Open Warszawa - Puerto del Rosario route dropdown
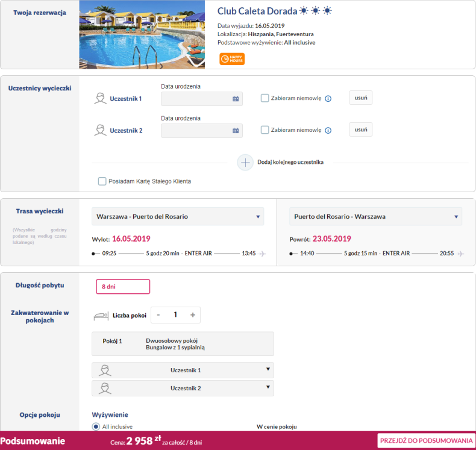The width and height of the screenshot is (476, 450). [178, 216]
